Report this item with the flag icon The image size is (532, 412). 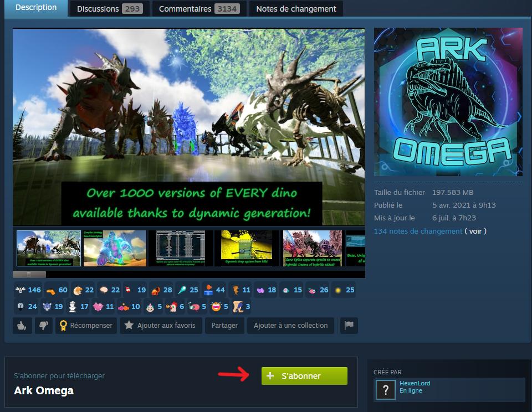click(349, 326)
